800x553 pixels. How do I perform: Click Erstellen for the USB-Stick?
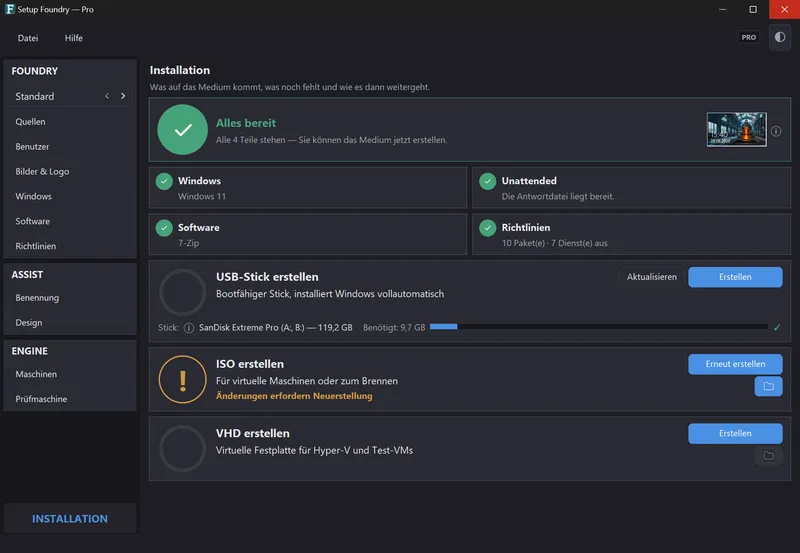pos(735,277)
